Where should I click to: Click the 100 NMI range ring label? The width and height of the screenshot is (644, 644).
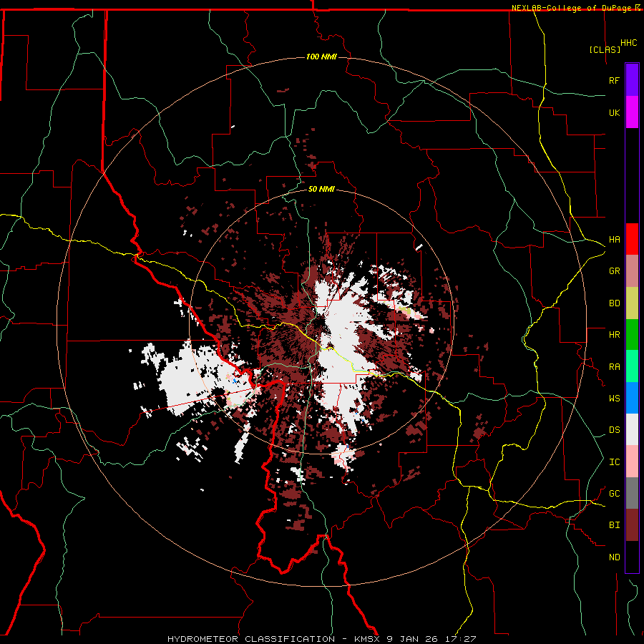pos(321,57)
